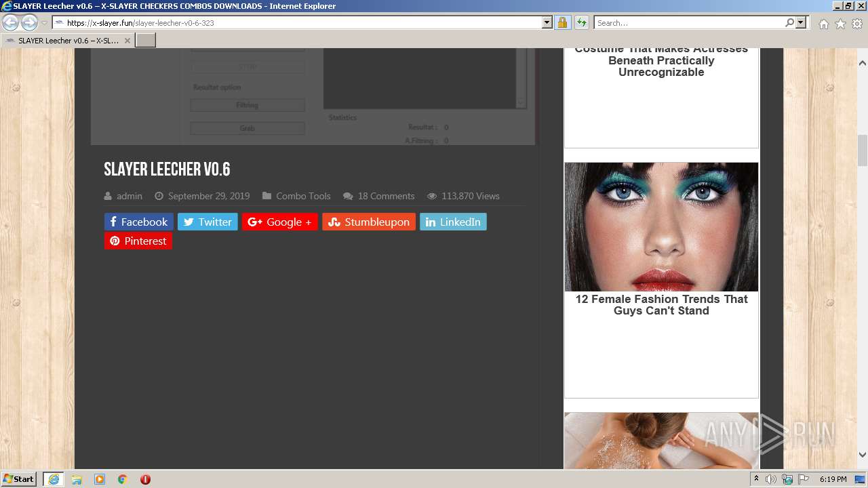Open the Opera taskbar icon

(145, 479)
